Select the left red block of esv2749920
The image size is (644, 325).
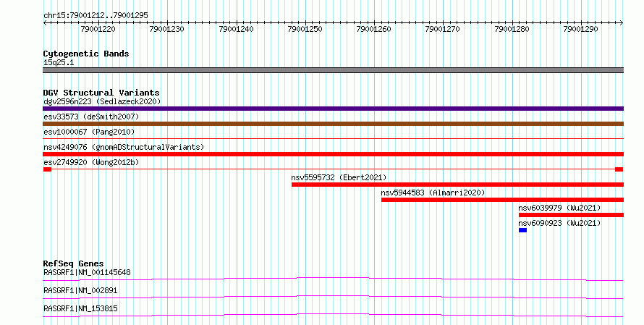pyautogui.click(x=47, y=169)
